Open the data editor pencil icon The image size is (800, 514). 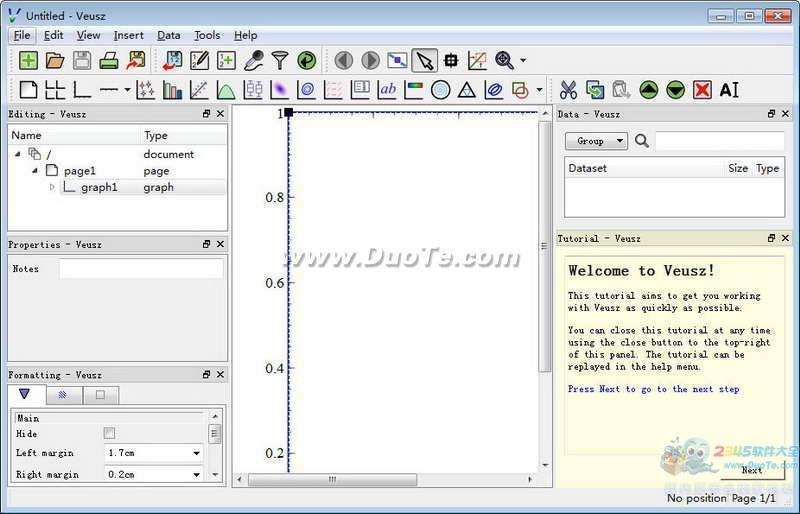199,61
